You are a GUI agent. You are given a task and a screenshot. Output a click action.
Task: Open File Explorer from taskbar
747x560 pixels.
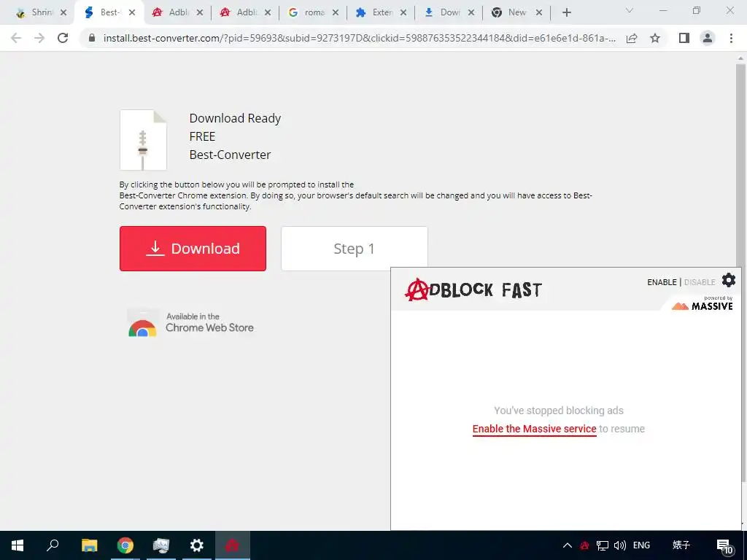click(89, 545)
